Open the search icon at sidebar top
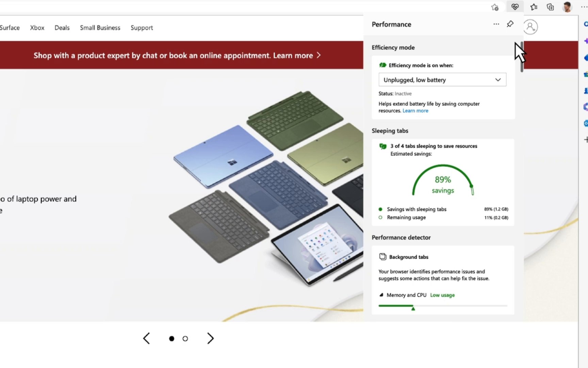The image size is (588, 368). [586, 24]
